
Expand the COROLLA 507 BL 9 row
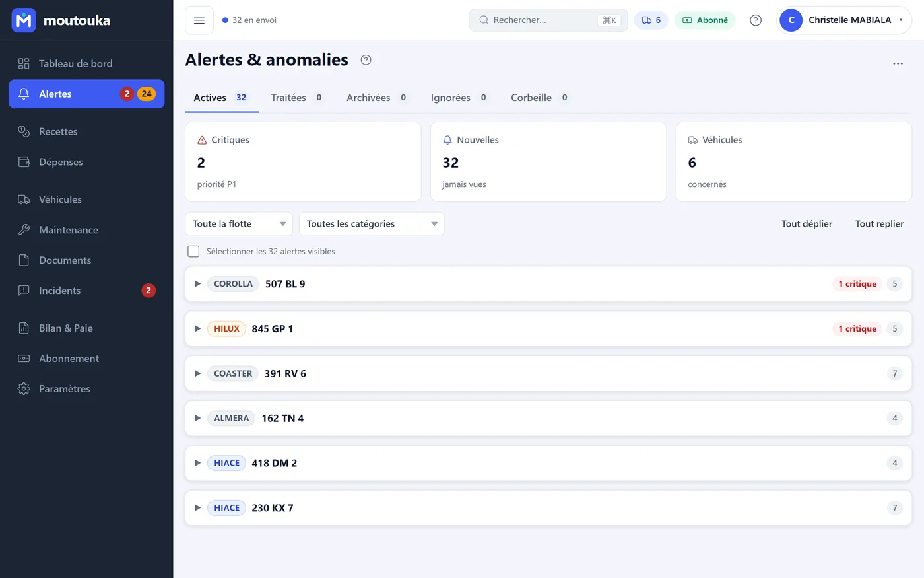(x=548, y=284)
